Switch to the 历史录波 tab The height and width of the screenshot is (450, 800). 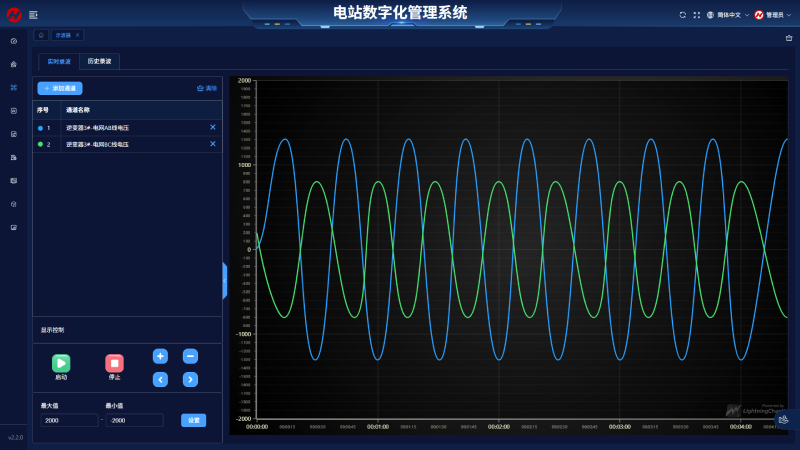[100, 62]
